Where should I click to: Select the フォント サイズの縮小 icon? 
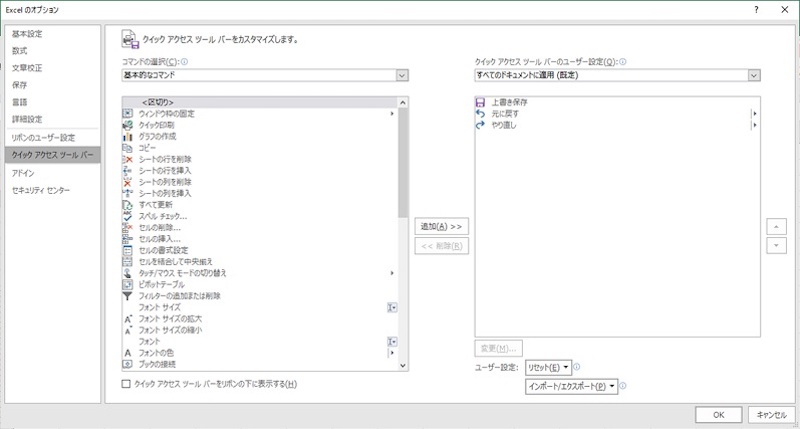coord(128,330)
